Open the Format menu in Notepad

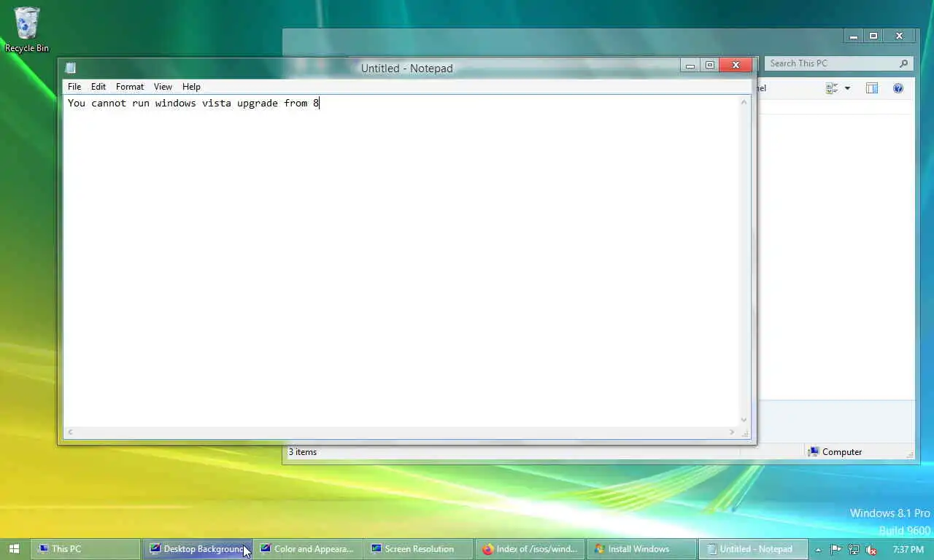[x=130, y=86]
